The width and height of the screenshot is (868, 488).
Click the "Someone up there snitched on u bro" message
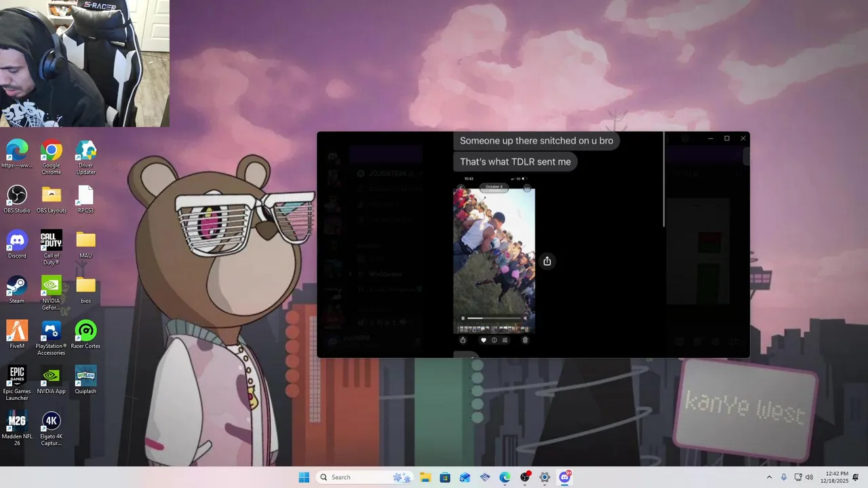click(x=536, y=141)
